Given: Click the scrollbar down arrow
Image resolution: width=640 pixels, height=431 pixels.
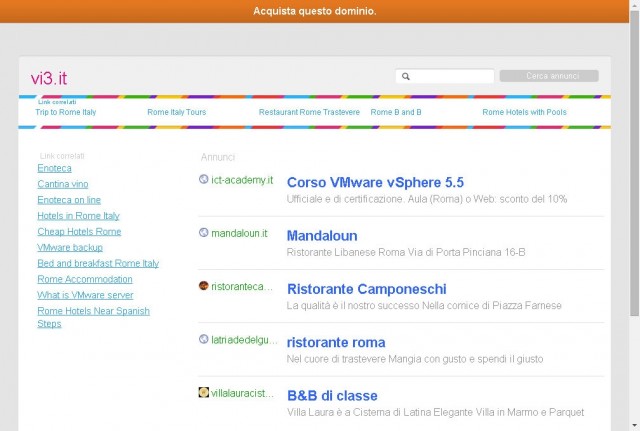Looking at the screenshot, I should [635, 426].
